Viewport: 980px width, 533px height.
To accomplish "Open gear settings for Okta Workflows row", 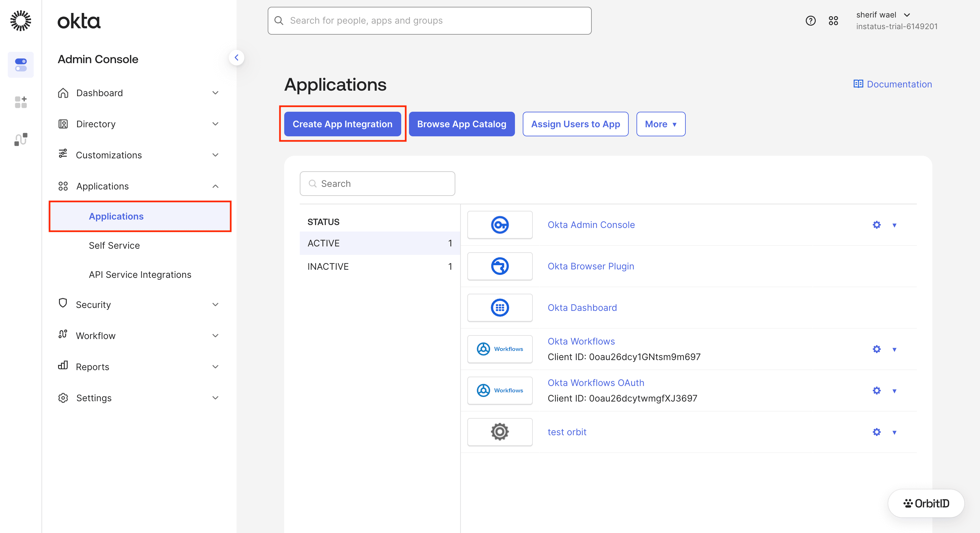I will tap(877, 349).
